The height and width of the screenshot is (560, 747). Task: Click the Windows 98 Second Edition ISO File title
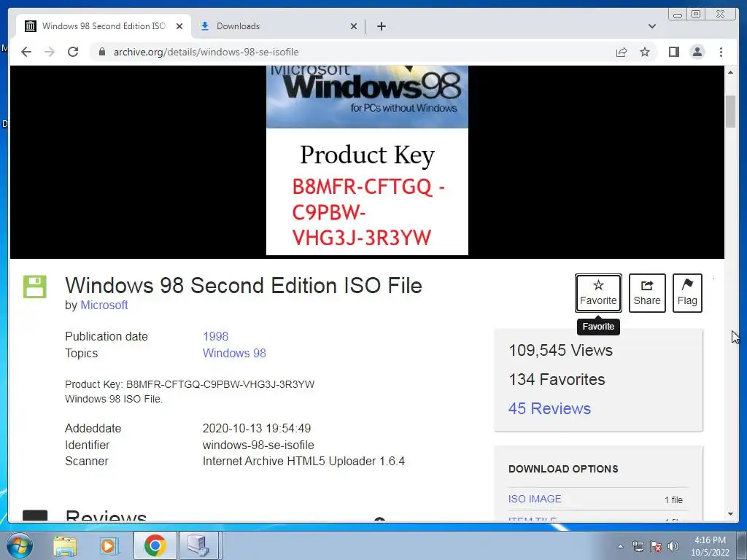coord(244,286)
